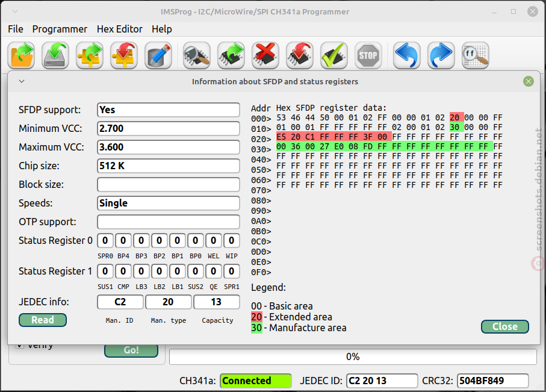
Task: Toggle the QE bit in Status Register 1
Action: 214,272
